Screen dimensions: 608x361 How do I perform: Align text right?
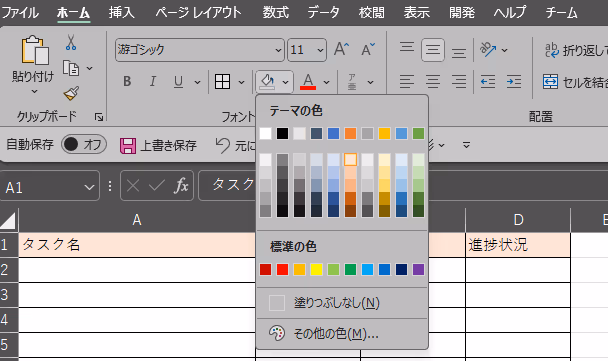[x=459, y=81]
